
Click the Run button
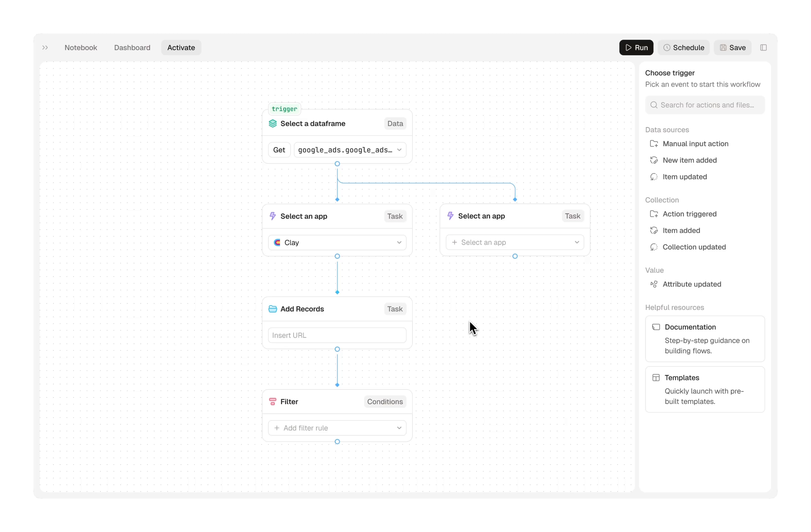pos(636,47)
